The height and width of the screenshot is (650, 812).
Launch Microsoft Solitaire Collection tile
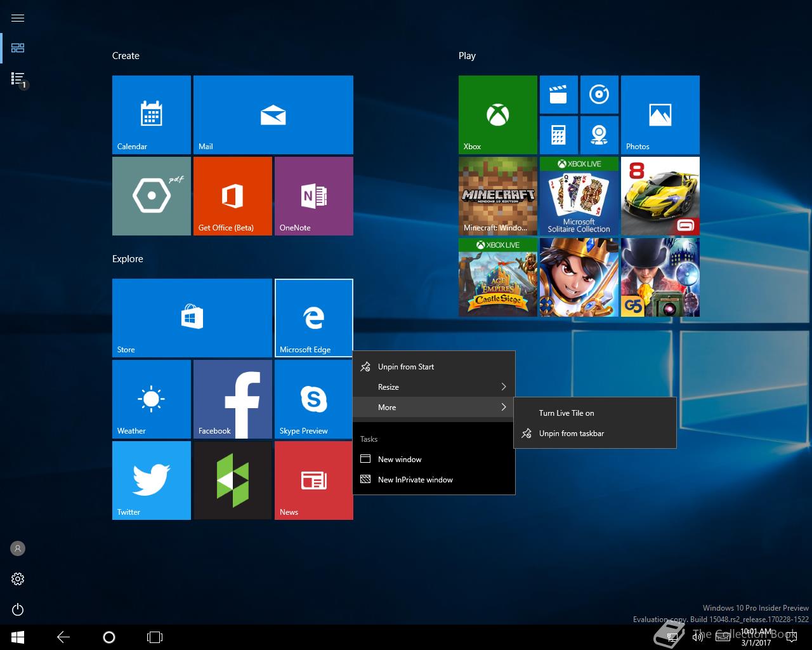[579, 196]
